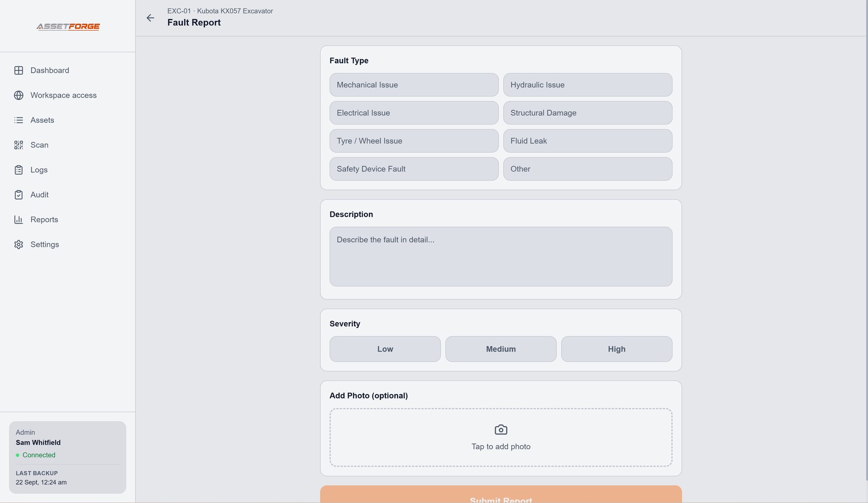Open Reports section in sidebar
This screenshot has height=503, width=868.
click(x=44, y=220)
